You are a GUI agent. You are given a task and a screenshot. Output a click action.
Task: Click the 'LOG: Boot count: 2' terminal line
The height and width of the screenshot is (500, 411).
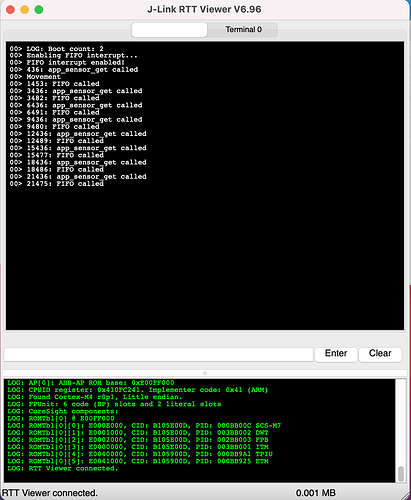click(x=56, y=49)
